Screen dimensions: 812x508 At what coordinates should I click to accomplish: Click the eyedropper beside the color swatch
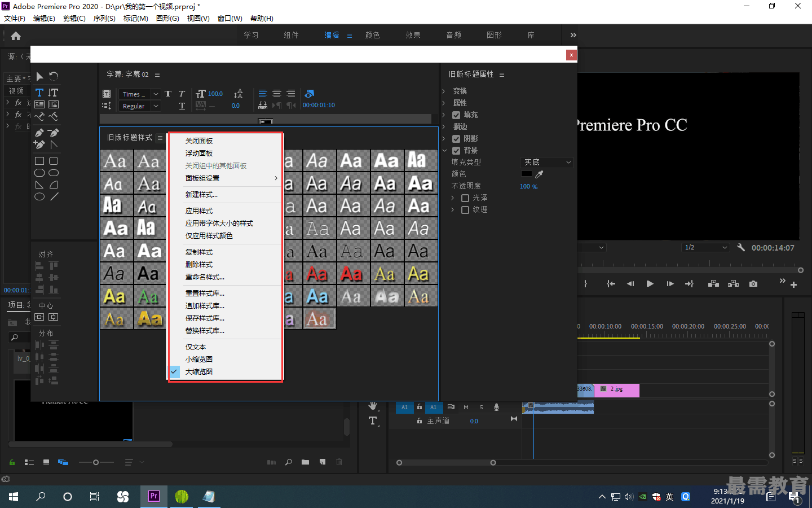539,174
